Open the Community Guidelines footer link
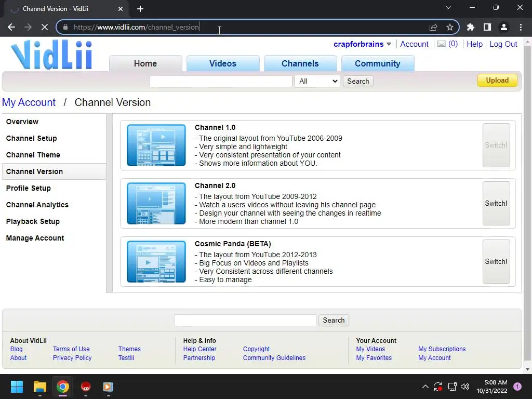 274,357
